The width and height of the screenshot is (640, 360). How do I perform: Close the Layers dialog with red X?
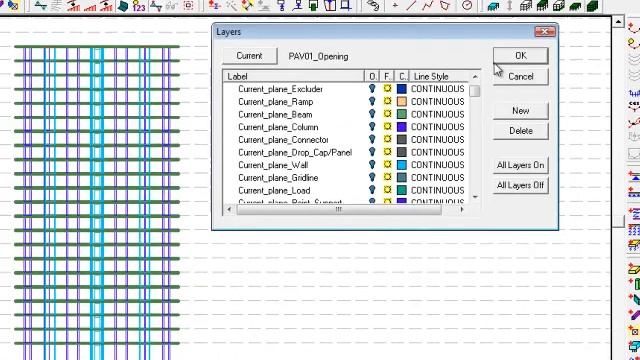coord(544,32)
